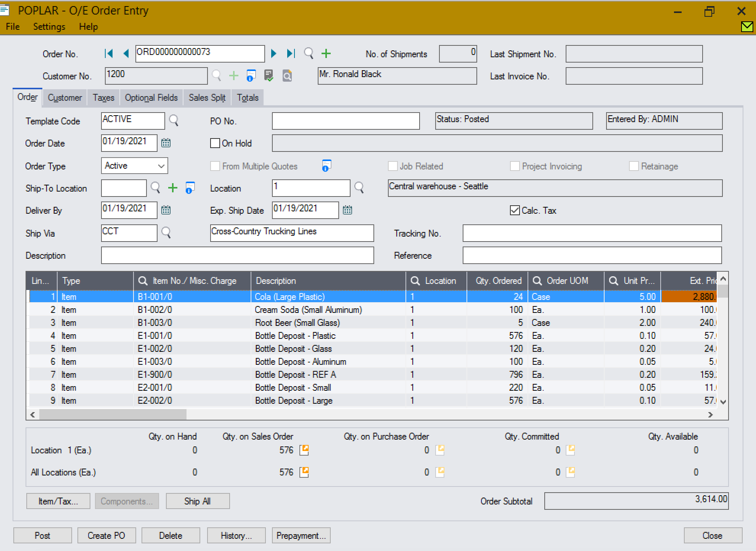Open finder in Unit Price column header

pyautogui.click(x=614, y=281)
